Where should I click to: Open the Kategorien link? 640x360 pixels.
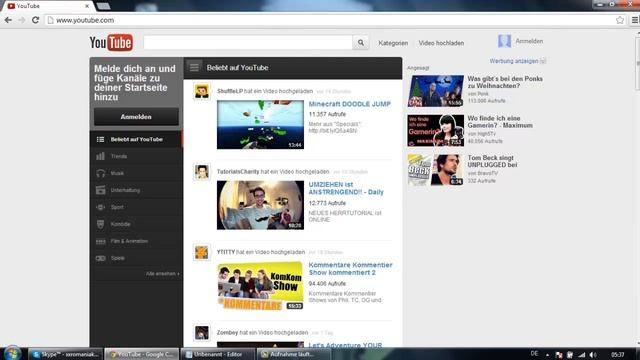pos(393,43)
